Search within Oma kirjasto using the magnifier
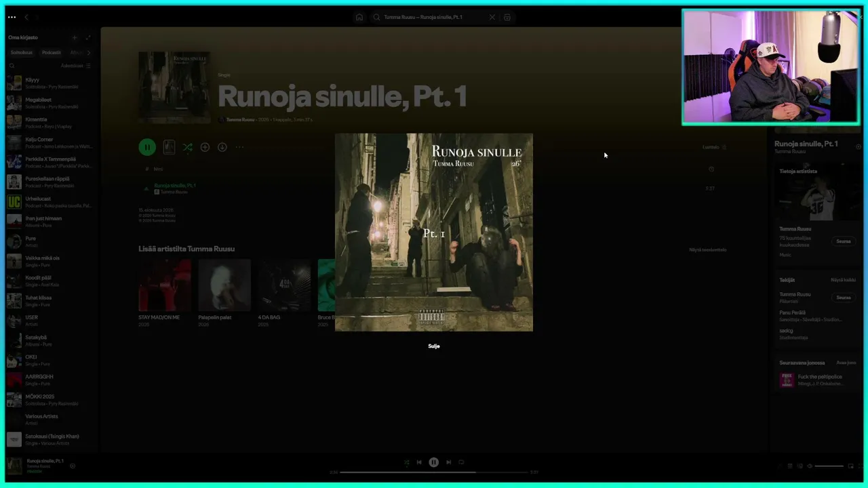868x488 pixels. pyautogui.click(x=12, y=66)
